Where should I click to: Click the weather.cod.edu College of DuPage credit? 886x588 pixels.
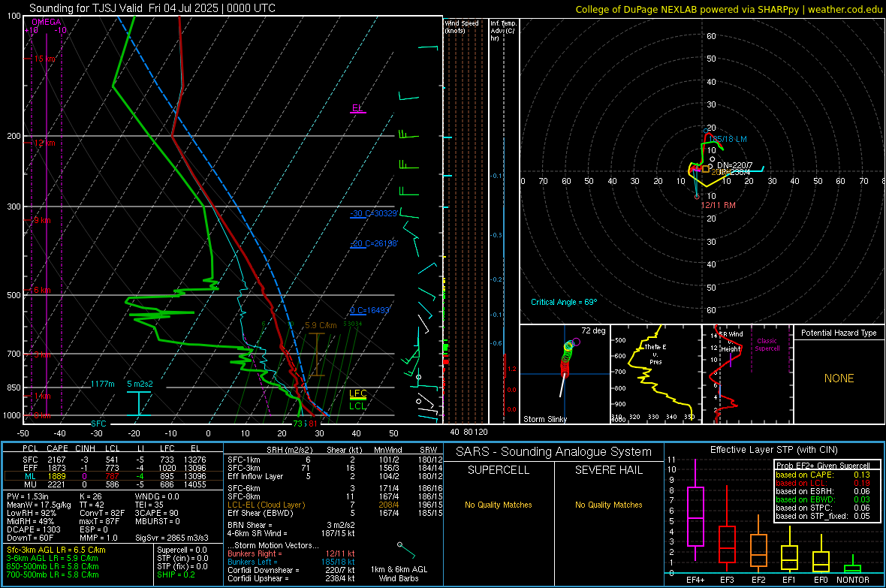728,10
